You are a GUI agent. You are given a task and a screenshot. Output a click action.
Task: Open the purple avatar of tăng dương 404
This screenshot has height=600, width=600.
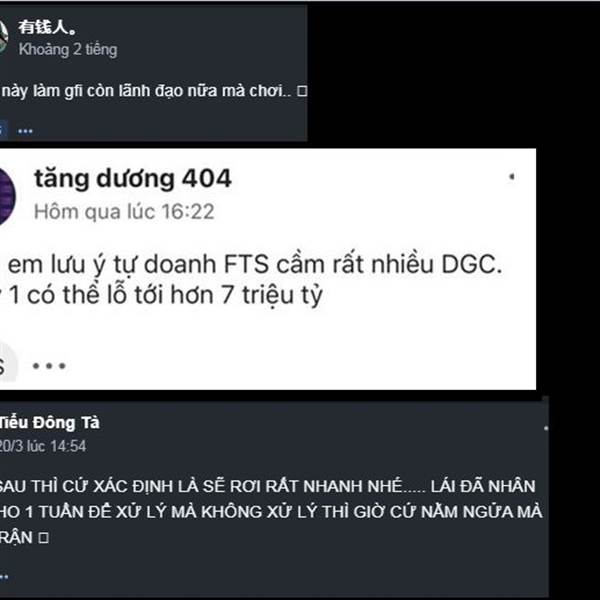point(7,197)
